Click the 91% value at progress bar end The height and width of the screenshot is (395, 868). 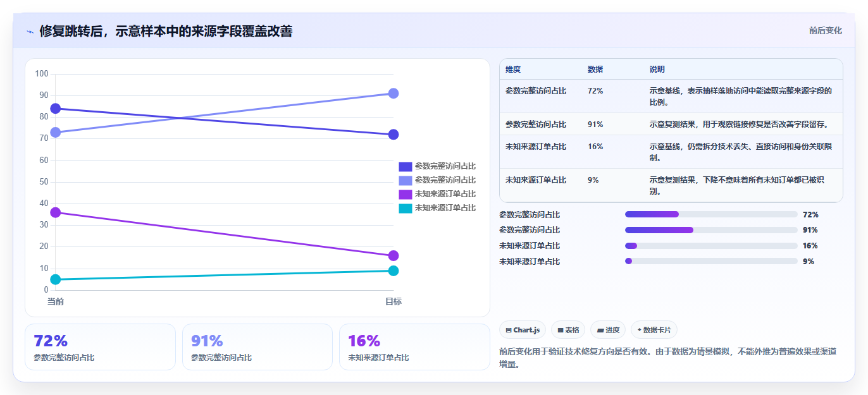810,230
